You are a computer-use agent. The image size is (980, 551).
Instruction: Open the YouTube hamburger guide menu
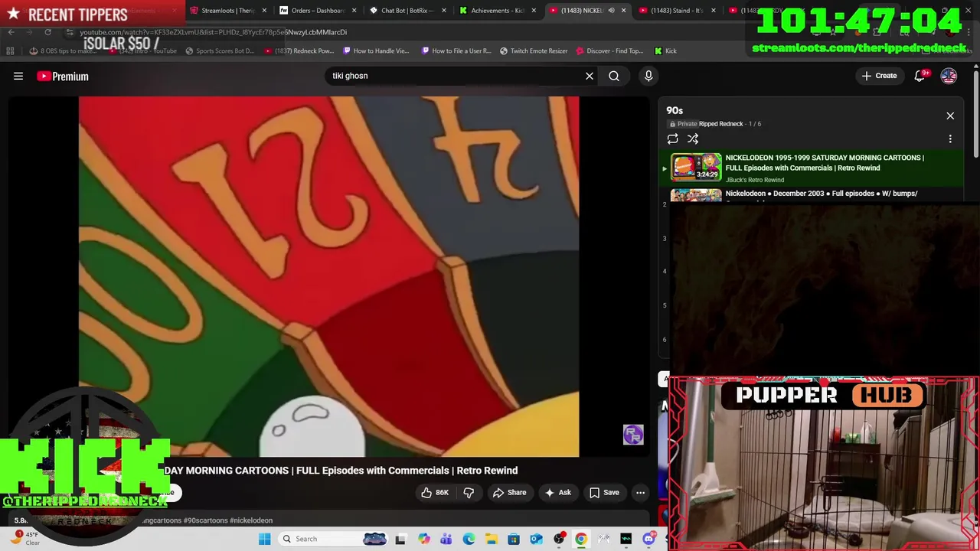tap(18, 77)
